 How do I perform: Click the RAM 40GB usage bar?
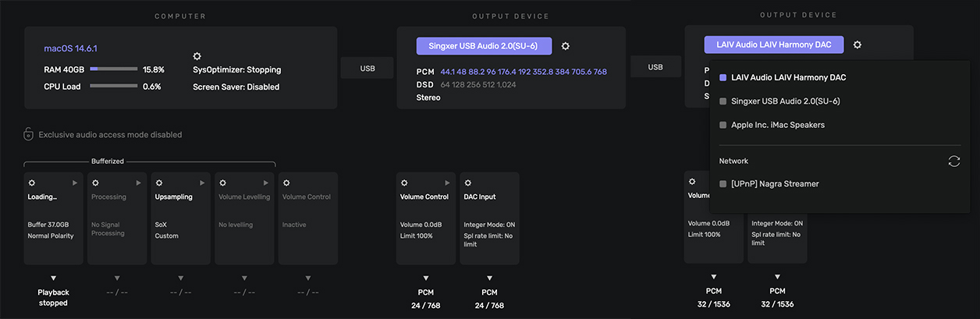pyautogui.click(x=113, y=69)
